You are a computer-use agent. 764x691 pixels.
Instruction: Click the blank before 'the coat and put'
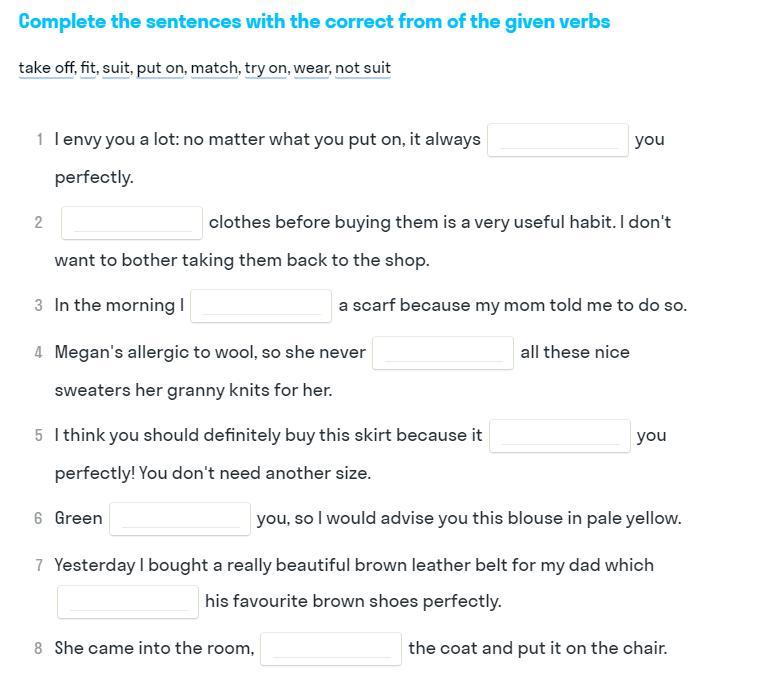pyautogui.click(x=331, y=649)
